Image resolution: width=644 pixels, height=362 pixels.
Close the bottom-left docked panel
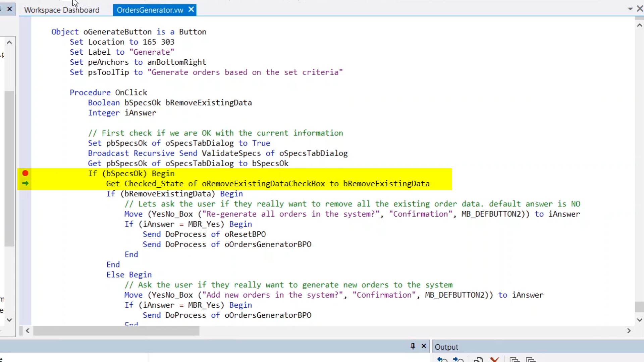[x=424, y=346]
